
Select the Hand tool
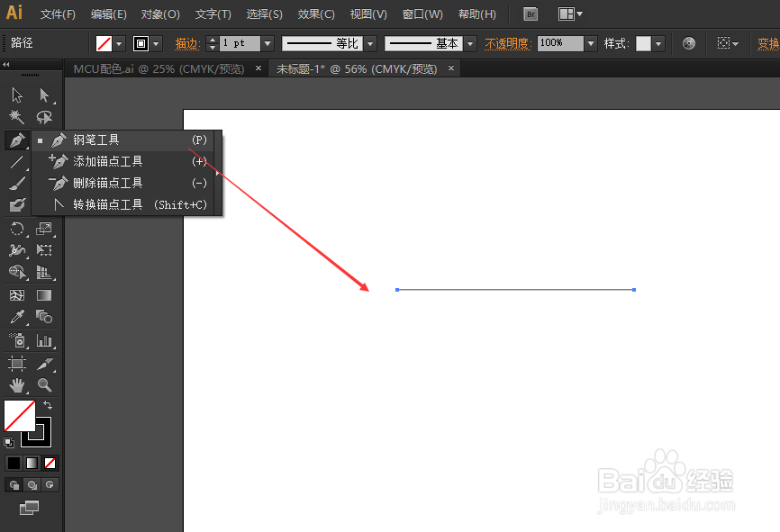pos(17,385)
